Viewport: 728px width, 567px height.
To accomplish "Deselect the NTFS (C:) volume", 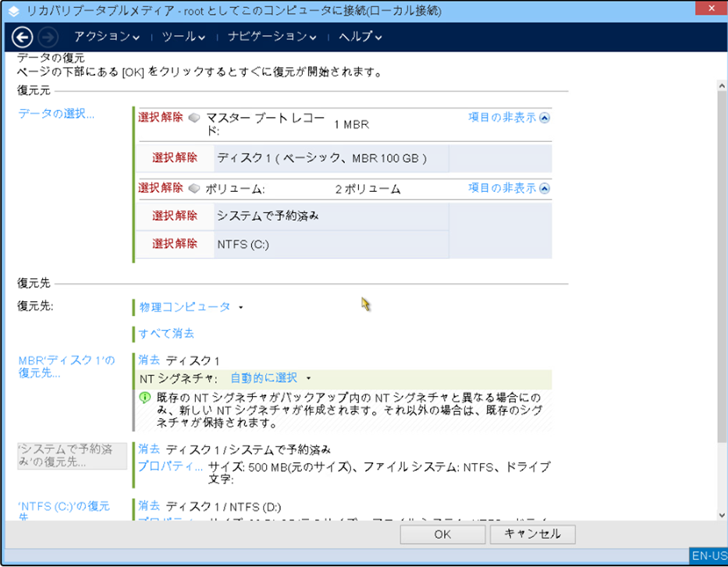I will (175, 243).
